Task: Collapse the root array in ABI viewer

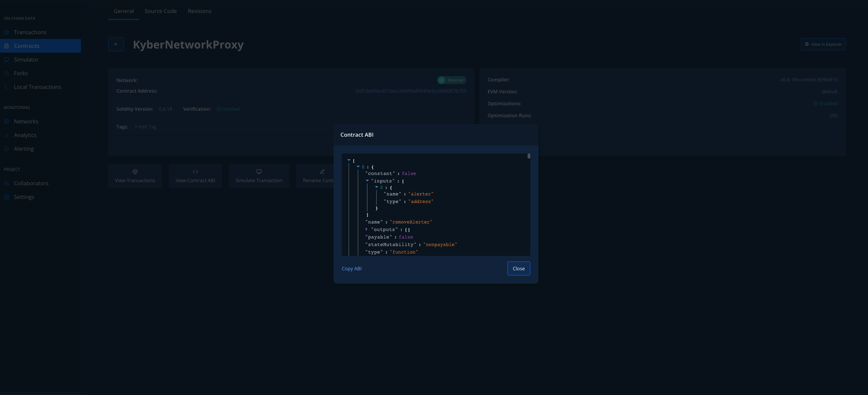Action: (349, 160)
